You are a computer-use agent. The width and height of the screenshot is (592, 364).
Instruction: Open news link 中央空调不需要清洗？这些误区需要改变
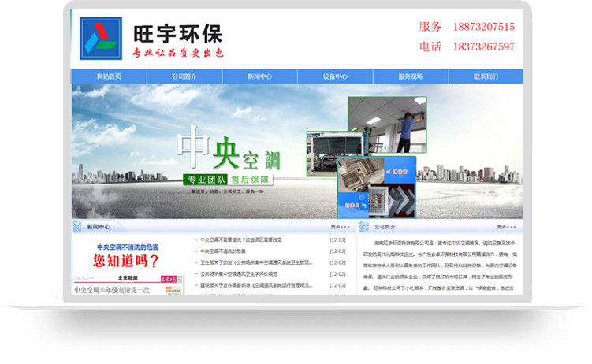pos(241,240)
